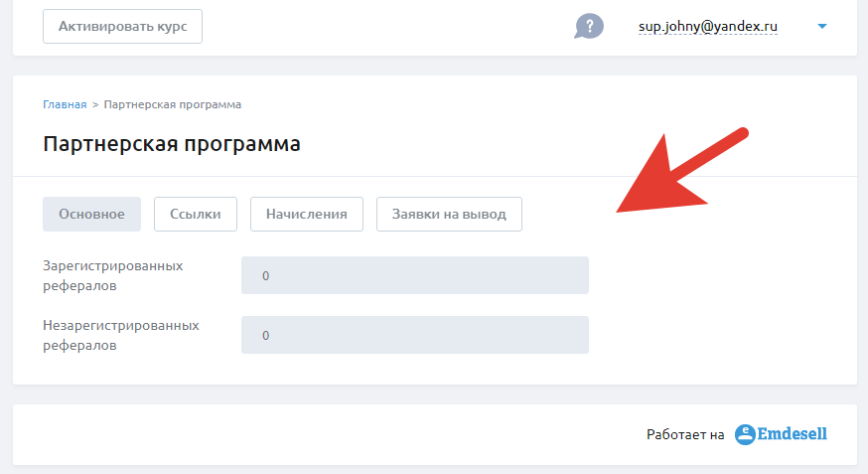Click the Emdesell brand text link
The image size is (868, 474).
coord(793,434)
